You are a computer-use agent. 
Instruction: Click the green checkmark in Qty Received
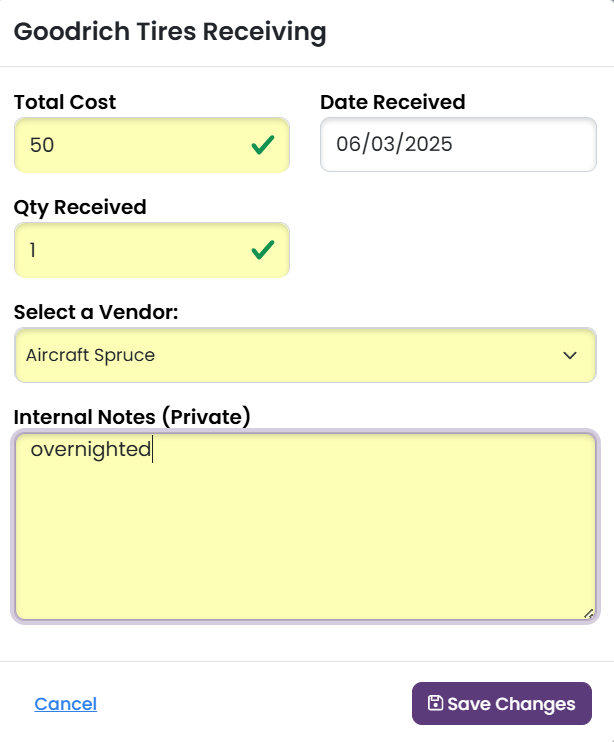[x=263, y=250]
